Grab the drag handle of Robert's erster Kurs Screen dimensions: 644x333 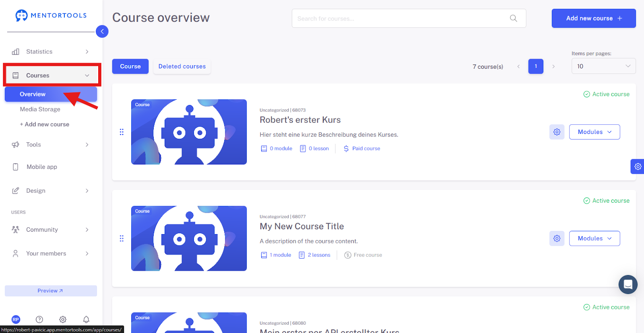pyautogui.click(x=122, y=132)
